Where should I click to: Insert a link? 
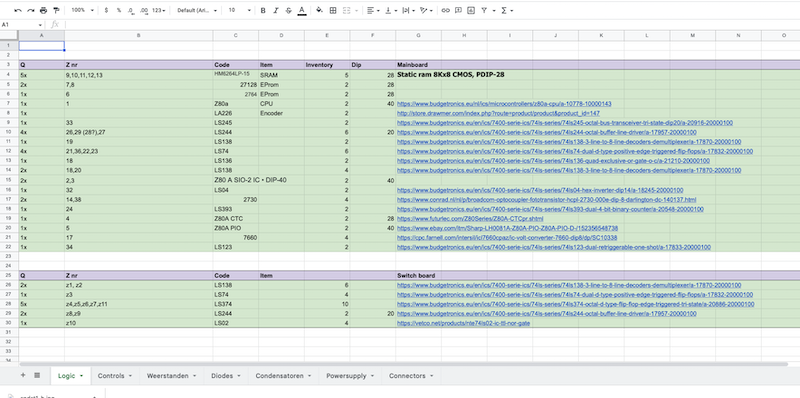click(x=445, y=10)
